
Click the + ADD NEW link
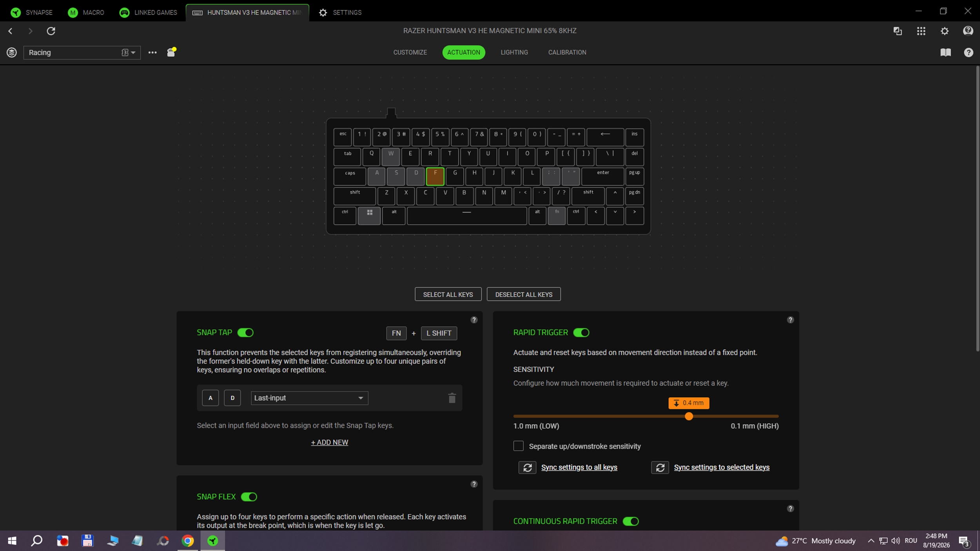click(x=329, y=442)
